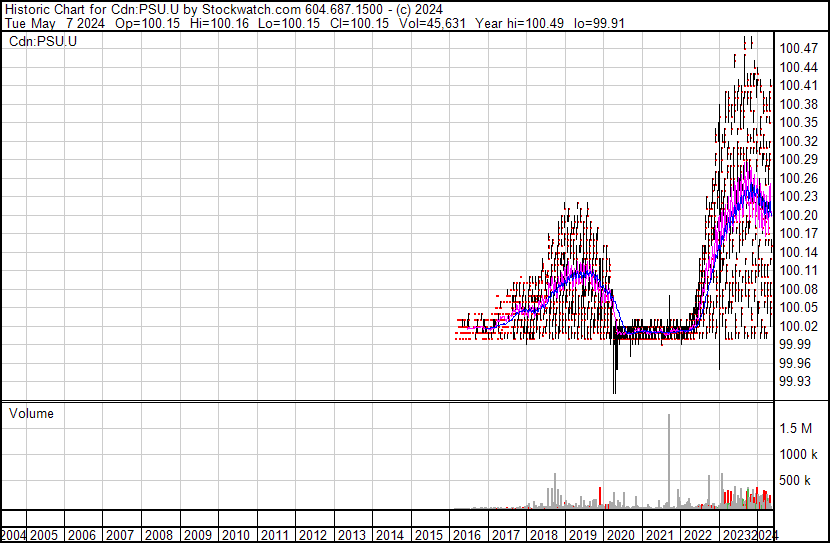Click the 100.23 price axis label
830x543 pixels.
(798, 196)
